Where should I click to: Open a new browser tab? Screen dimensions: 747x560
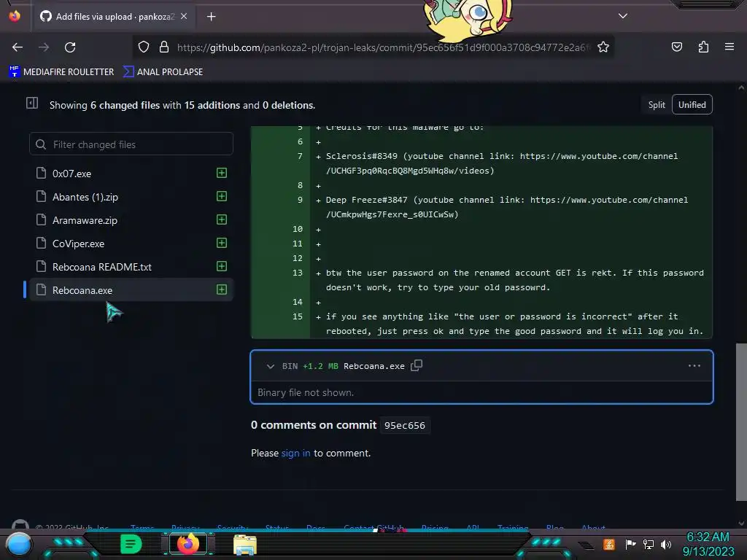click(211, 17)
